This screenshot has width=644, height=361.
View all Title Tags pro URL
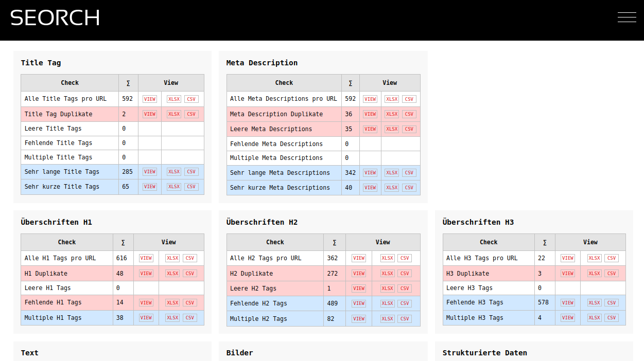click(150, 99)
